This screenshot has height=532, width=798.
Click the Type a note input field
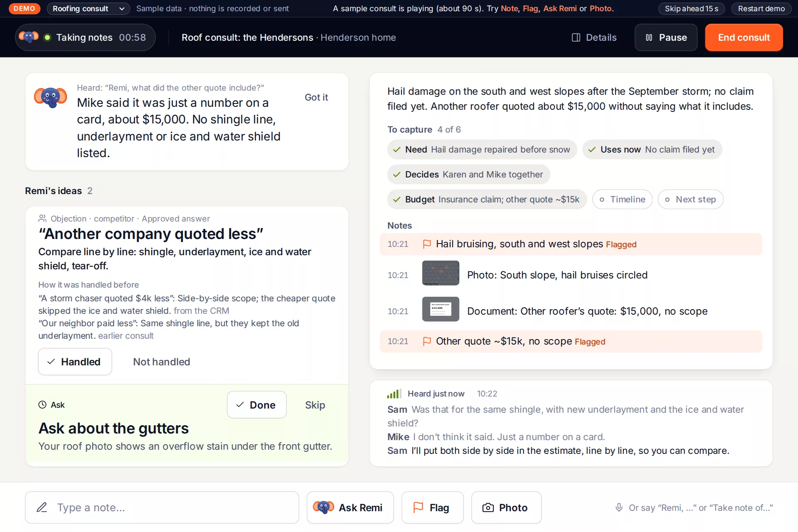click(x=162, y=507)
